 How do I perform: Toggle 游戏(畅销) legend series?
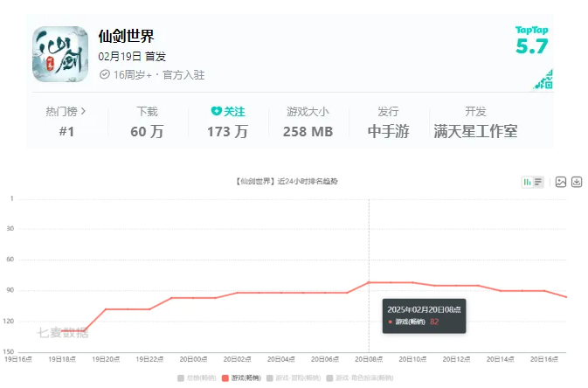(x=241, y=378)
